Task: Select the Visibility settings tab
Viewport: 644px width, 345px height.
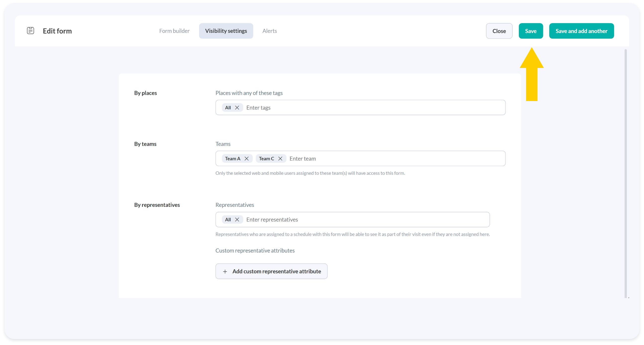Action: click(x=226, y=31)
